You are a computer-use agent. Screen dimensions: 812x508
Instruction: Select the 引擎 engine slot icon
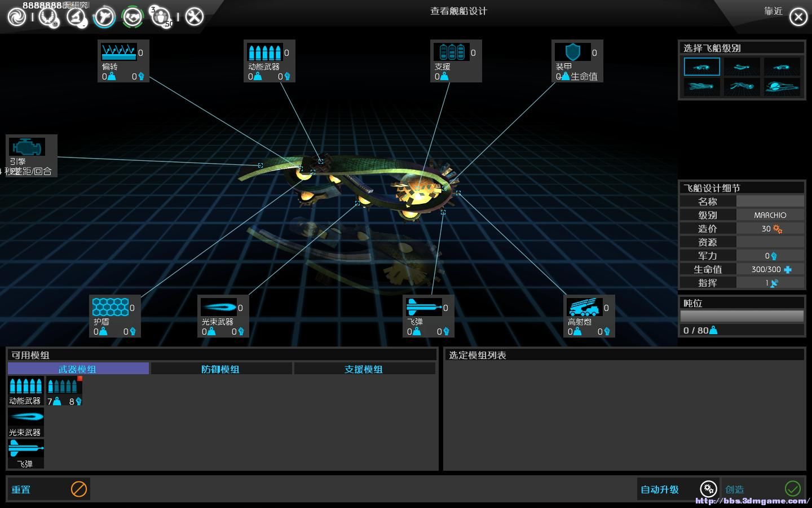[x=27, y=147]
